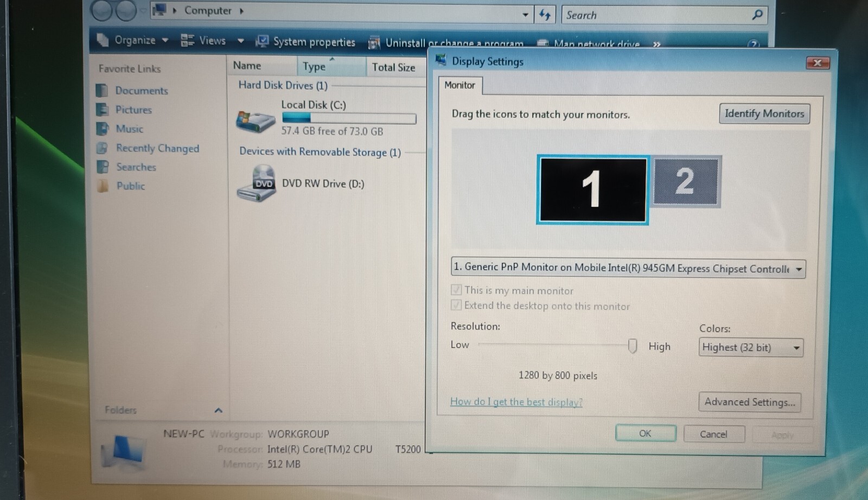Screen dimensions: 868x500
Task: Select the Local Disk (C:) drive icon
Action: click(256, 122)
